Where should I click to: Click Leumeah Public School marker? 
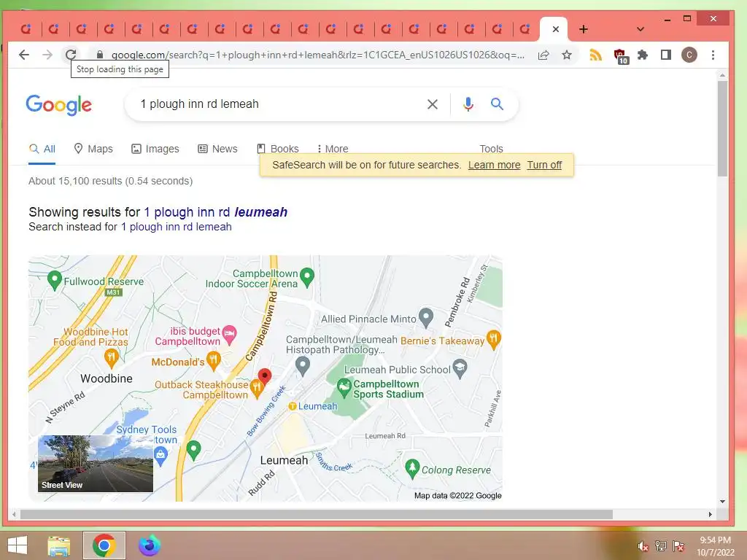point(460,368)
